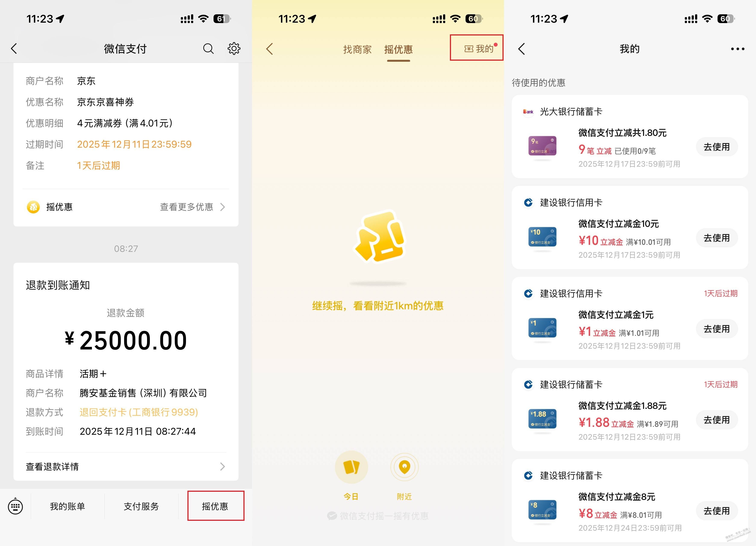Select the 今日 coupon icon

point(351,467)
